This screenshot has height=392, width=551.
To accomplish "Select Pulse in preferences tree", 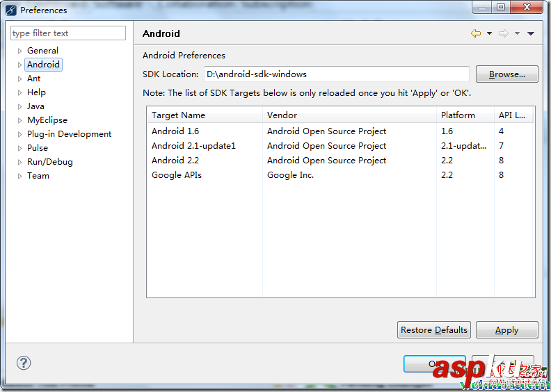I will (x=38, y=148).
